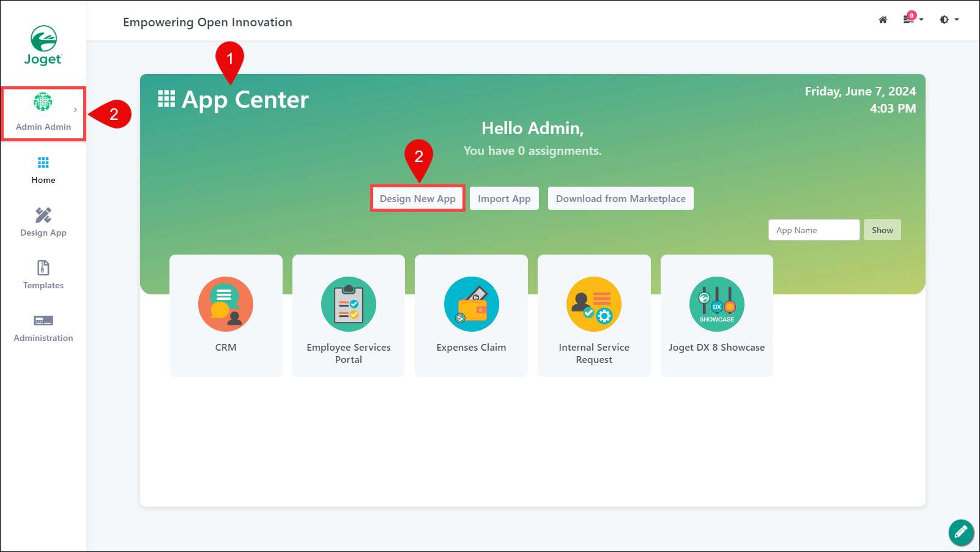Click the home icon in top bar
This screenshot has width=980, height=552.
pyautogui.click(x=883, y=20)
